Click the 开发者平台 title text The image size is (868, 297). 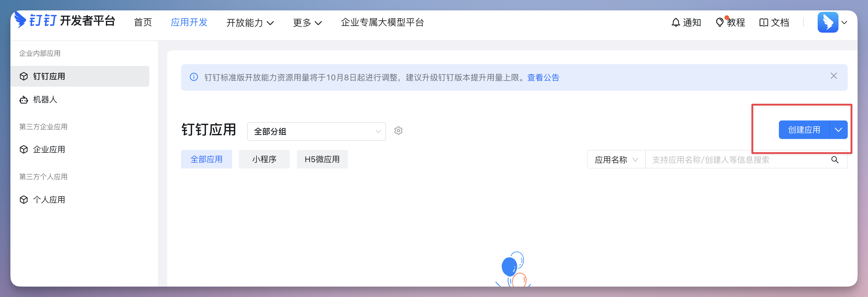(88, 21)
